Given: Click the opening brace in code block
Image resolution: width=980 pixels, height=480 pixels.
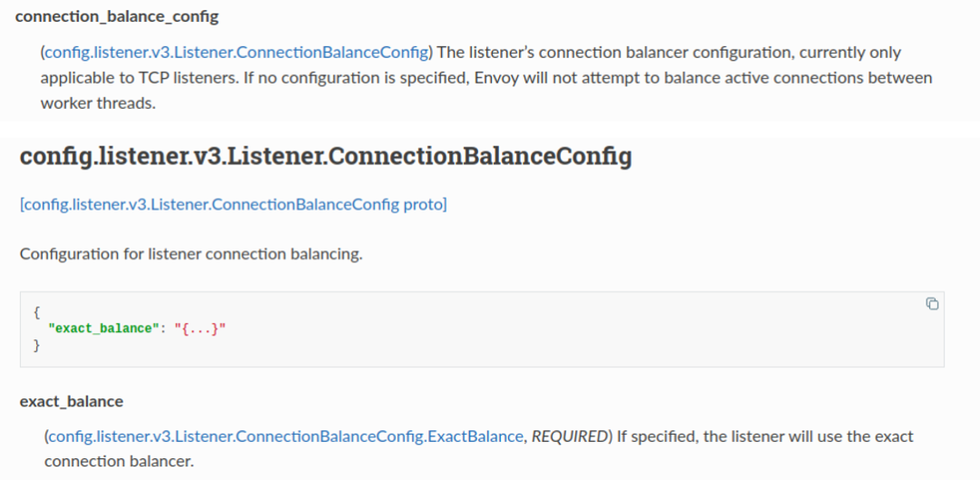Looking at the screenshot, I should pos(36,311).
